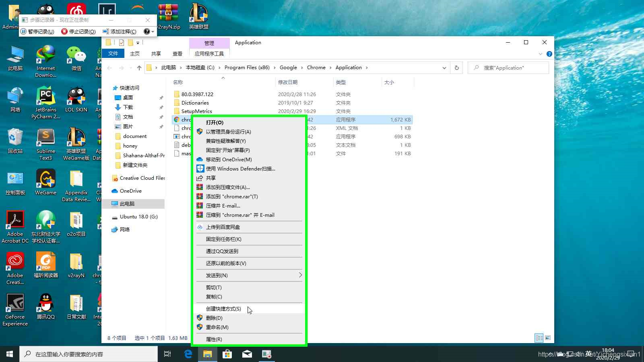
Task: Open the WeChat desktop shortcut
Action: click(x=76, y=59)
